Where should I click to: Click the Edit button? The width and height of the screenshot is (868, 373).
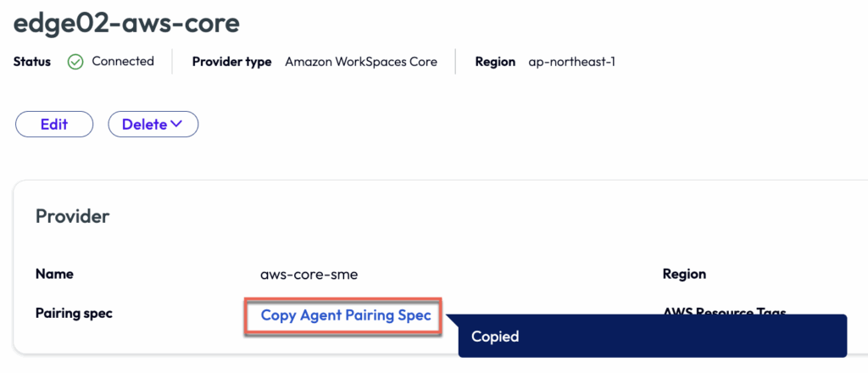pyautogui.click(x=54, y=124)
